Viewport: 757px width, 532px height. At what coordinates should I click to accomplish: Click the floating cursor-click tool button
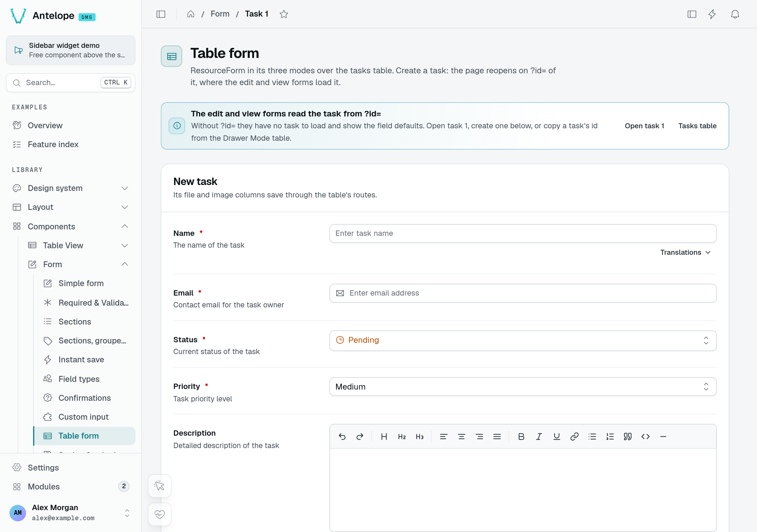tap(160, 486)
